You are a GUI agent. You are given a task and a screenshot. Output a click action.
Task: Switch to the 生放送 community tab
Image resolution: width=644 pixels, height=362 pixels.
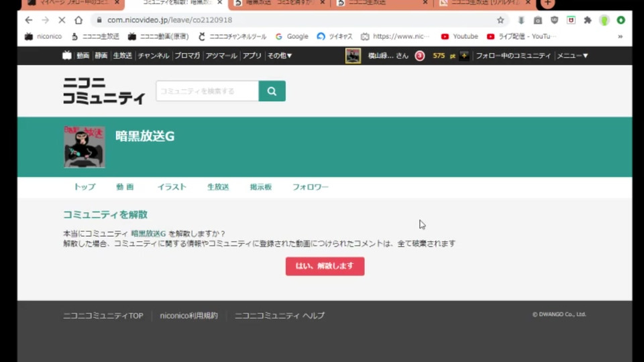pyautogui.click(x=218, y=187)
